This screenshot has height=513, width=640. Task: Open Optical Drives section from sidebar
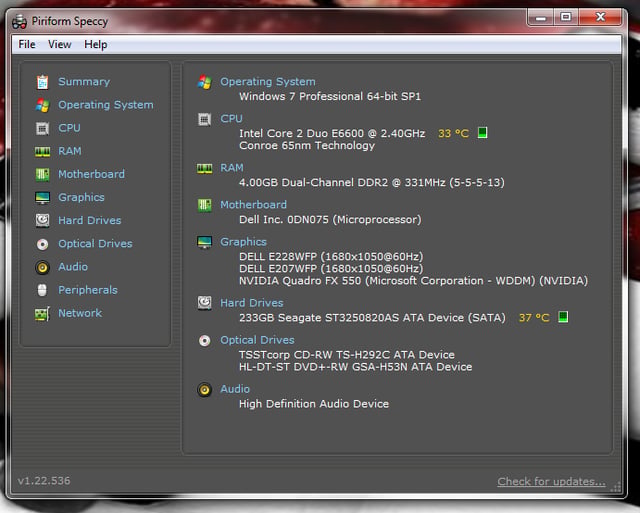coord(96,244)
